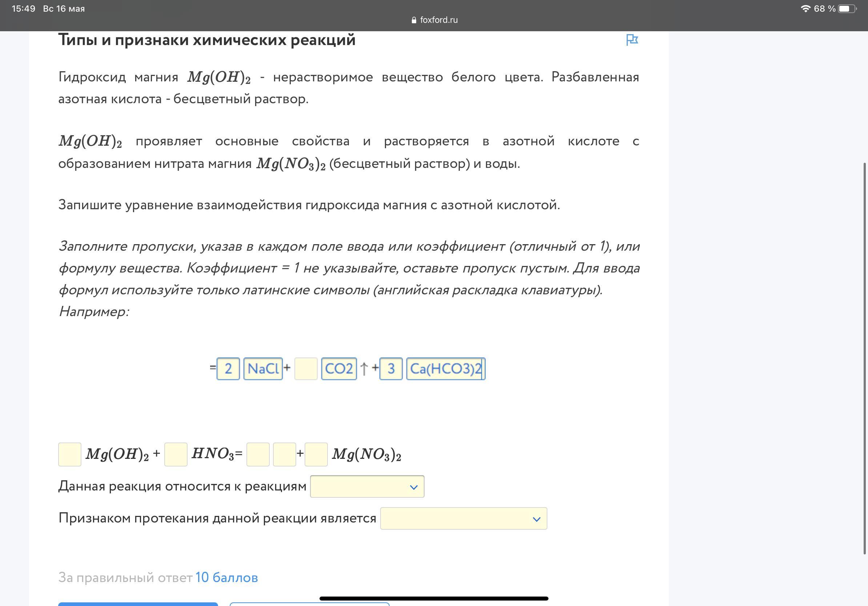The width and height of the screenshot is (868, 606).
Task: Click product formula field before plus sign
Action: (x=284, y=454)
